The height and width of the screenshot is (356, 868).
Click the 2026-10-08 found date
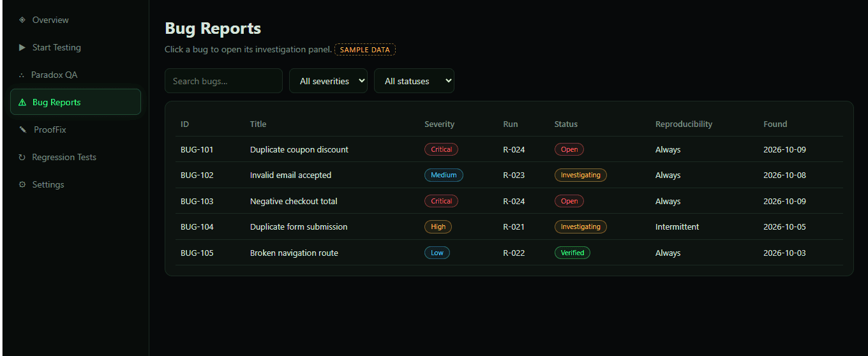coord(784,175)
